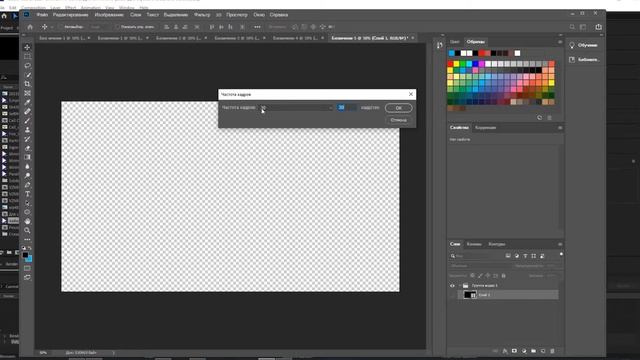
Task: Pick the yellow swatch in the top row
Action: pos(456,64)
